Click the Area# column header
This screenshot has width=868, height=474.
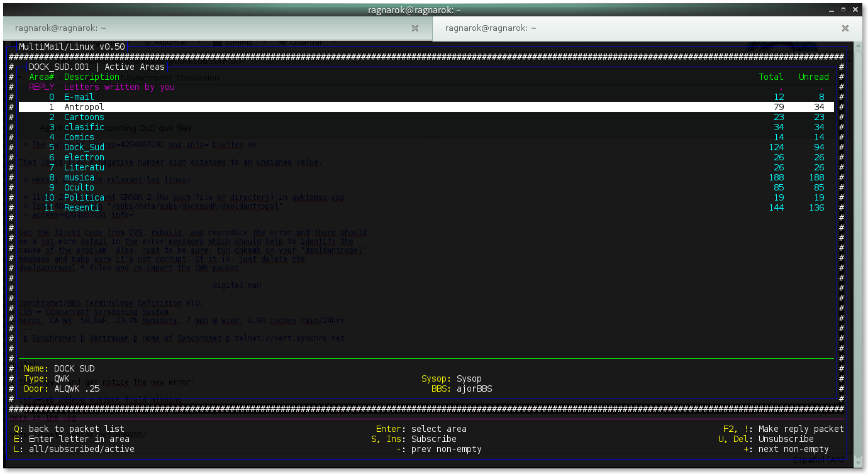pos(42,77)
